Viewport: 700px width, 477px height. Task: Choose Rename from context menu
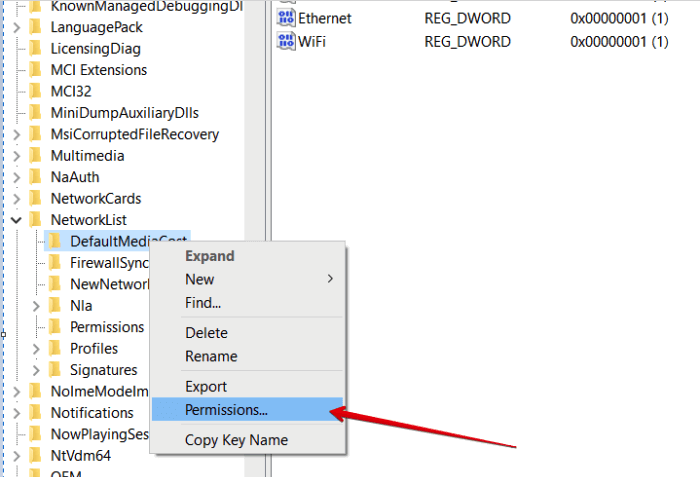click(x=248, y=356)
